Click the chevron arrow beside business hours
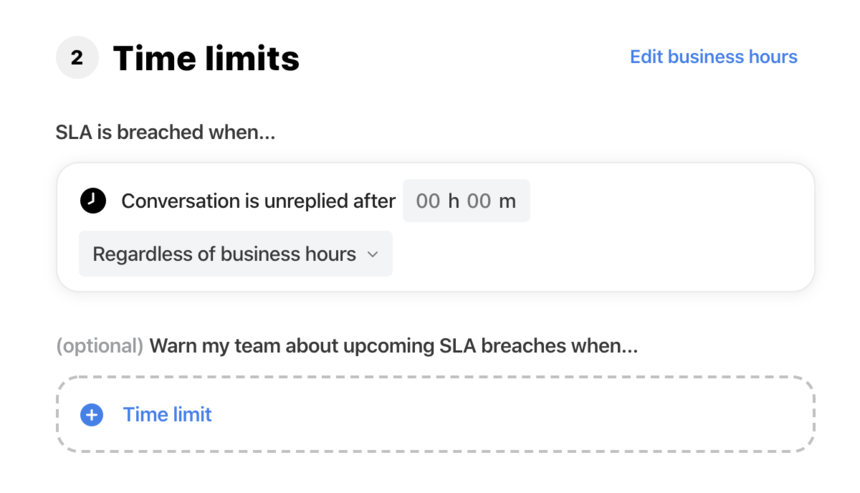 373,254
